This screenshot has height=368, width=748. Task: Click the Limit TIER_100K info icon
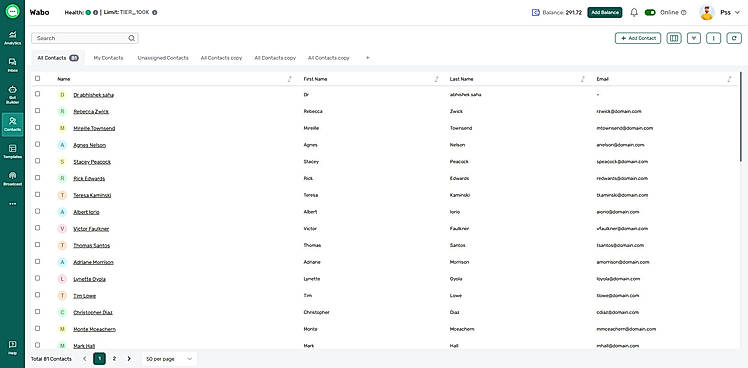155,12
